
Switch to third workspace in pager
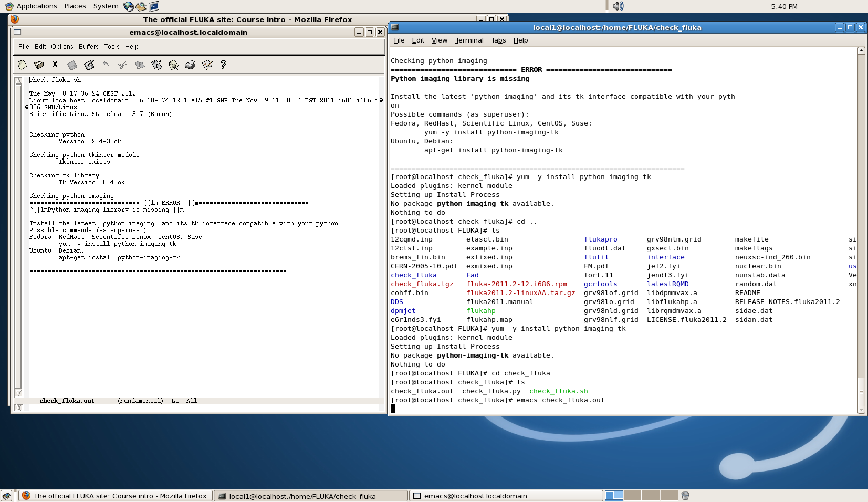(651, 495)
